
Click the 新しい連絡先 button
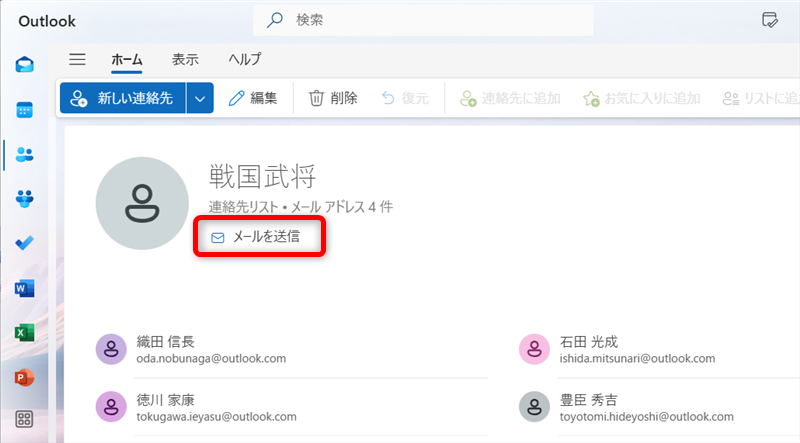click(x=123, y=98)
